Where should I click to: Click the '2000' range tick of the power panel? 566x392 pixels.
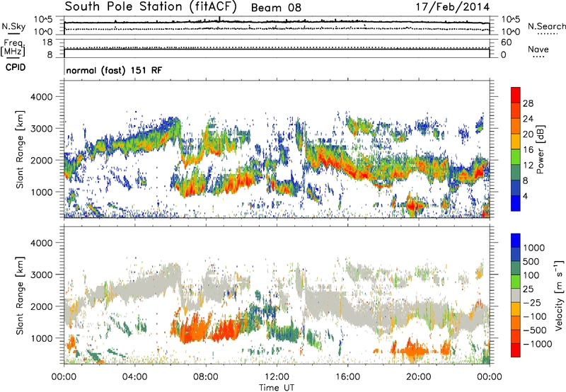[x=42, y=161]
